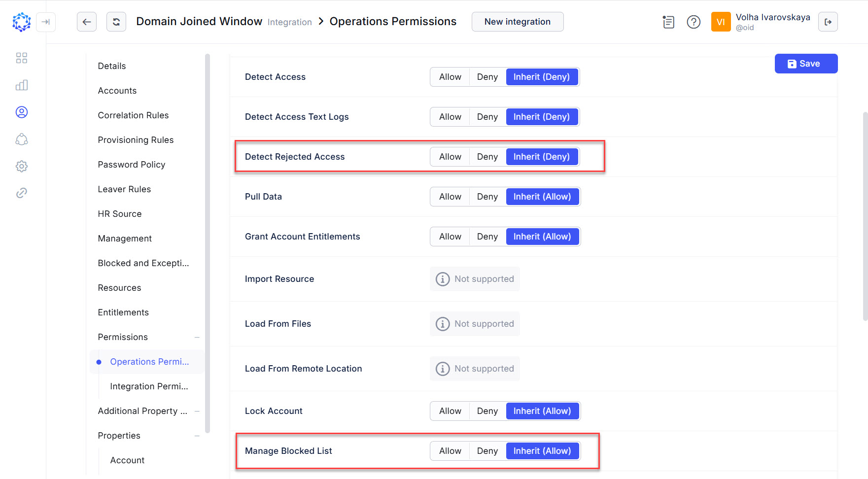Choose Allow for Manage Blocked List
Viewport: 868px width, 479px height.
pos(449,450)
